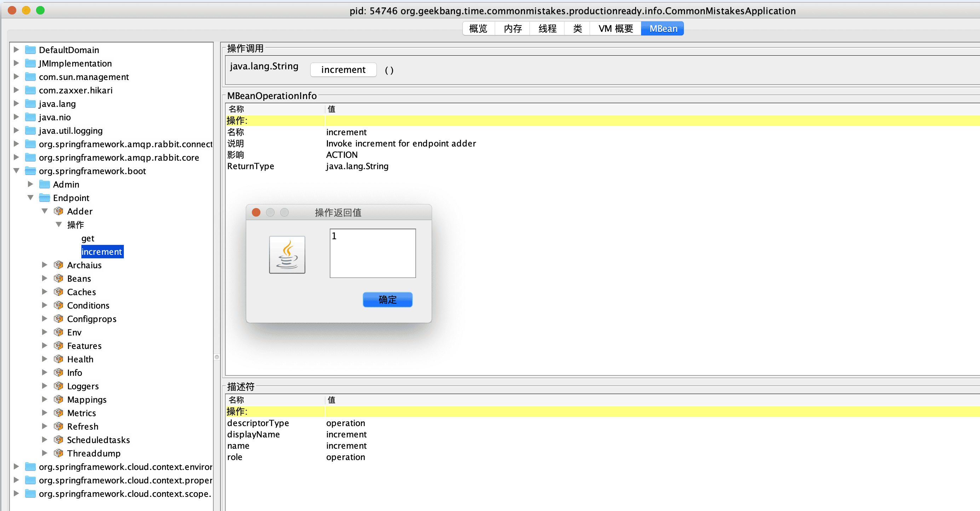Click the Beans MBean icon

(58, 278)
